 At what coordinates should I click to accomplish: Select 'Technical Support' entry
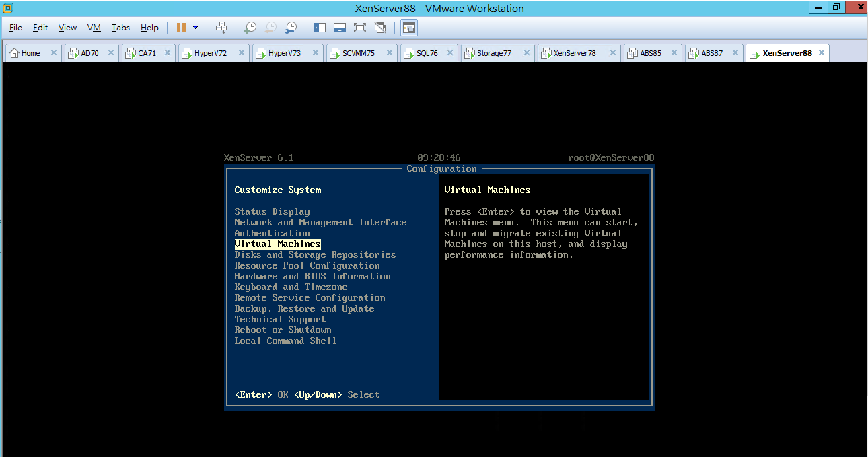pyautogui.click(x=280, y=319)
